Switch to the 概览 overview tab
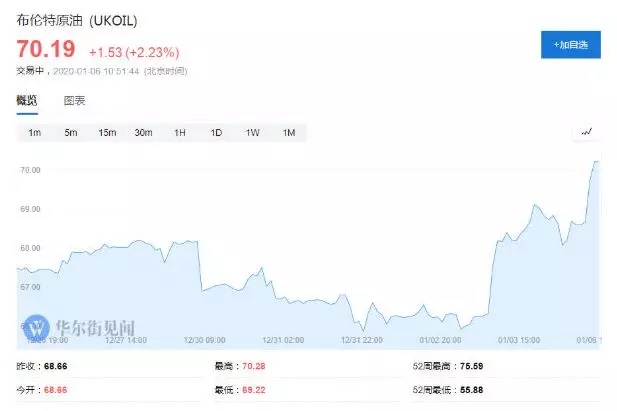This screenshot has width=617, height=411. (x=27, y=100)
